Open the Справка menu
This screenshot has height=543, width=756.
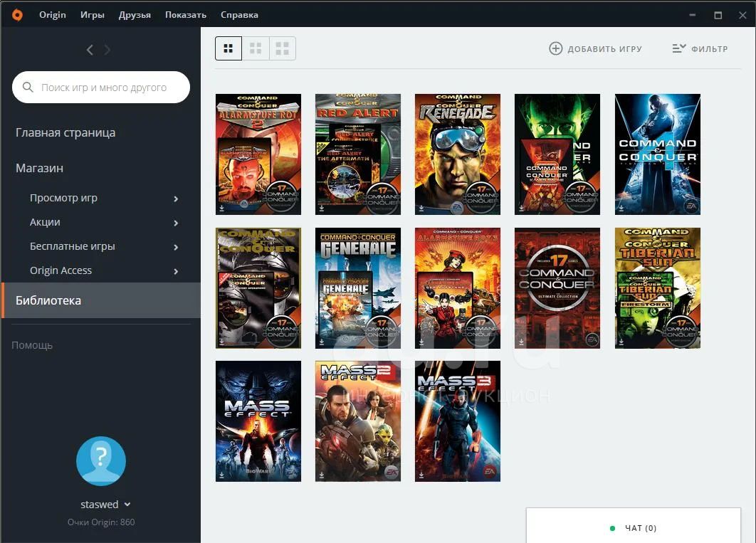click(239, 15)
